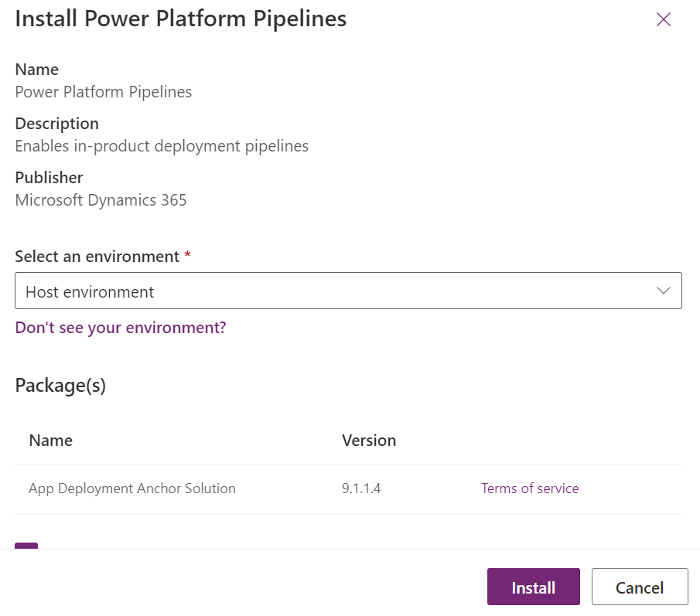The height and width of the screenshot is (616, 700).
Task: Open the Host environment combo box
Action: 333,291
